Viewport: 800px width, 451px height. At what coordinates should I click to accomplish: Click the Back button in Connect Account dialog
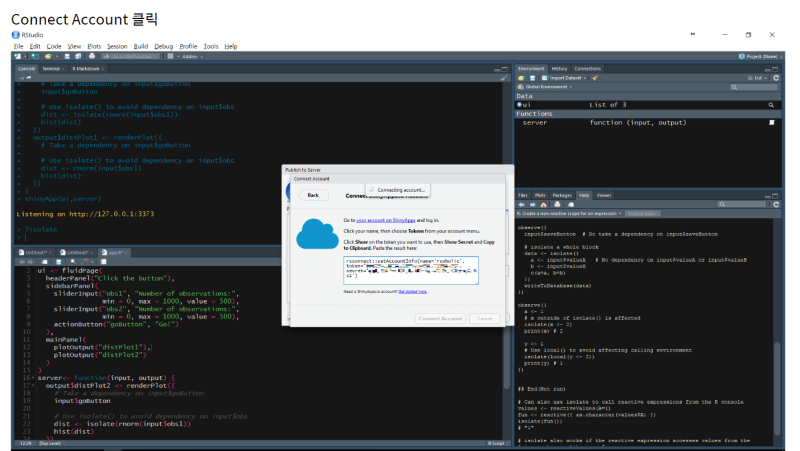pyautogui.click(x=313, y=195)
